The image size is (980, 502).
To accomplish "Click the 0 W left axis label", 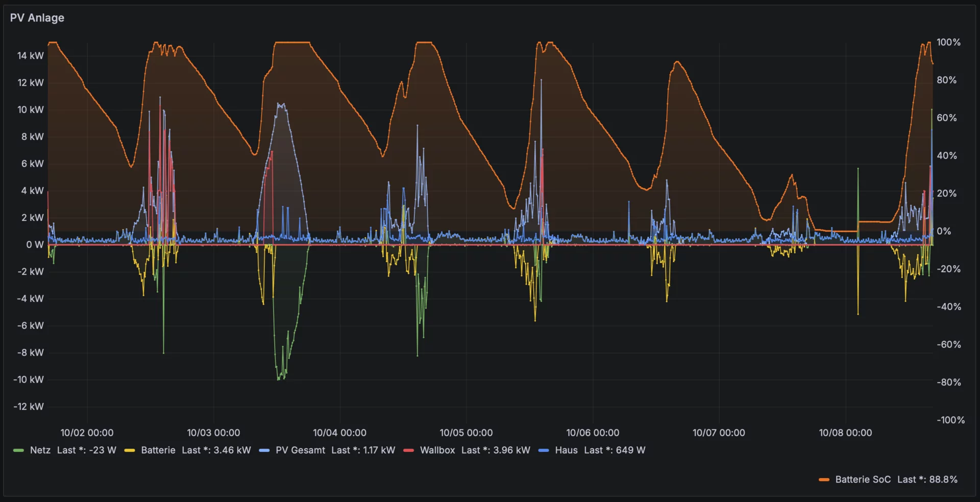I will pyautogui.click(x=35, y=245).
